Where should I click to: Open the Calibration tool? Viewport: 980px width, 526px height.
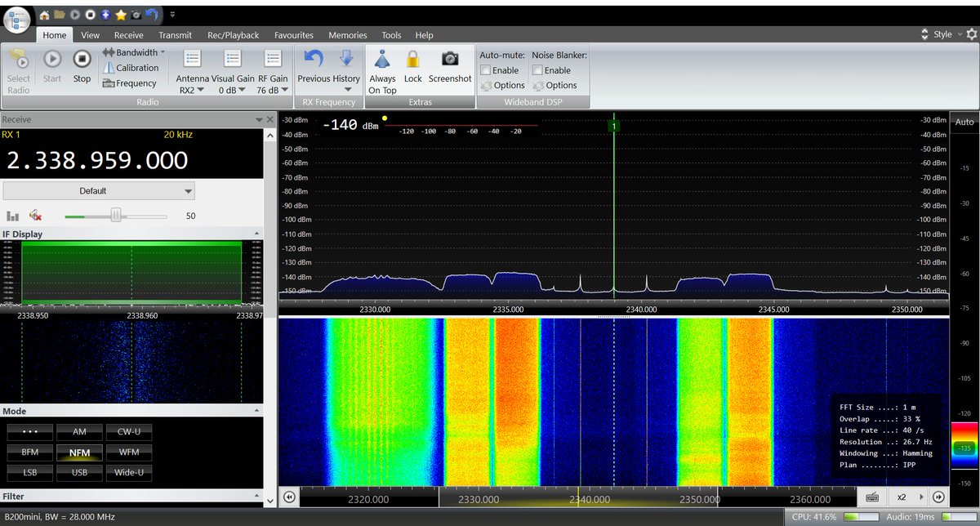tap(131, 68)
